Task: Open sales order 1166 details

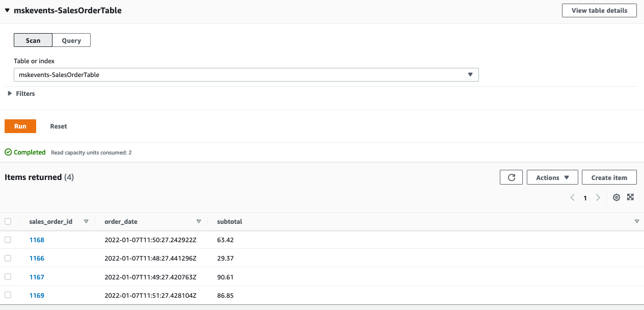Action: pos(37,258)
